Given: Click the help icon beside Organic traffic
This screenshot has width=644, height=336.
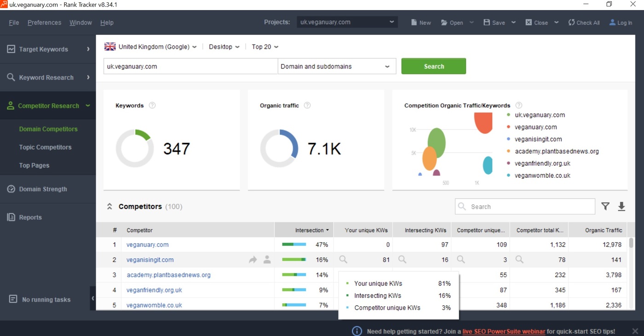Looking at the screenshot, I should coord(307,105).
